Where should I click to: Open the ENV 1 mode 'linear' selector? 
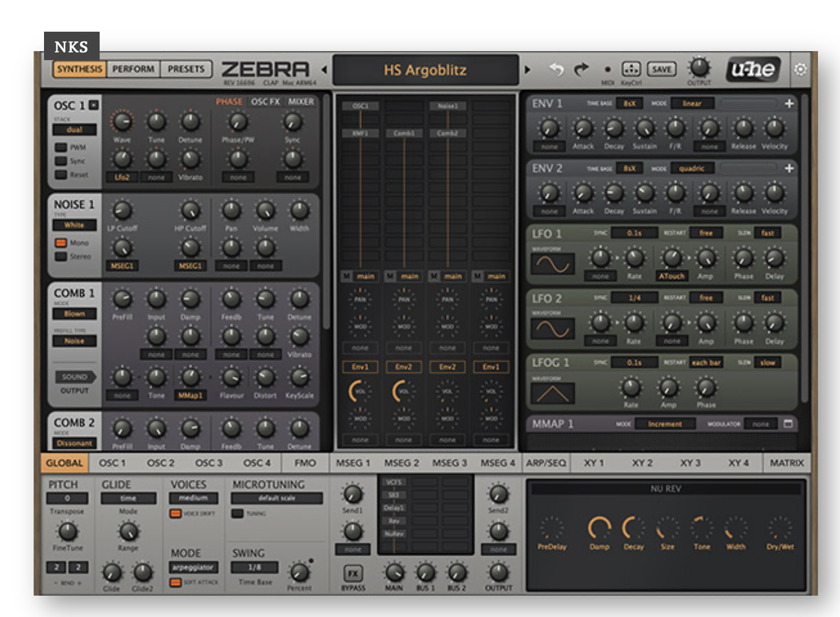coord(692,103)
